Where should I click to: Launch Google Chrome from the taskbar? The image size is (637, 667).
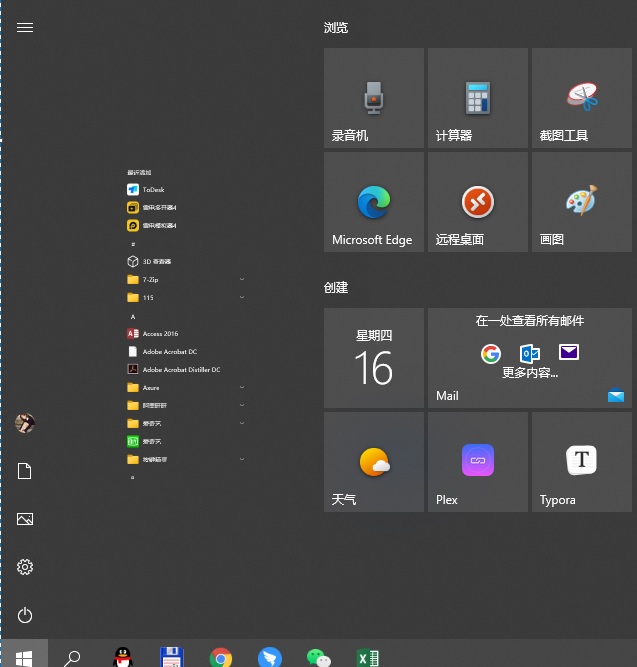(221, 657)
